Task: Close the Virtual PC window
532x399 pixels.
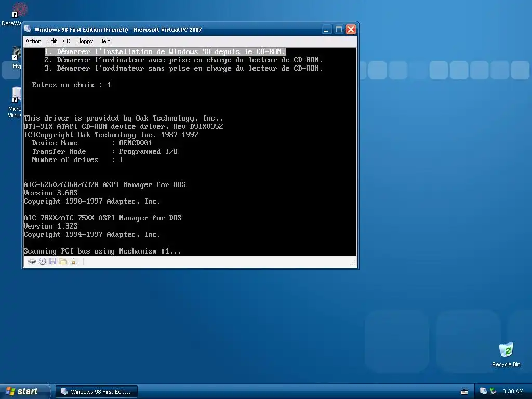Action: click(351, 30)
